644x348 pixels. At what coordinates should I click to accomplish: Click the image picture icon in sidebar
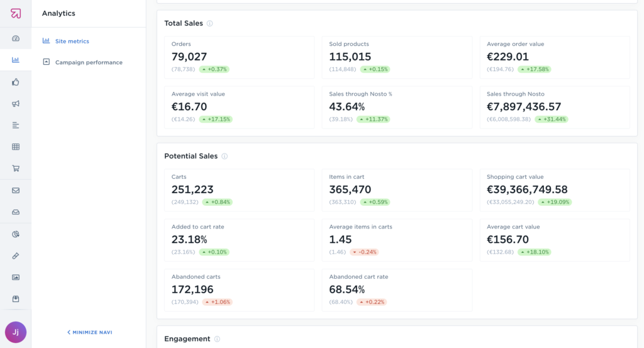click(x=16, y=277)
